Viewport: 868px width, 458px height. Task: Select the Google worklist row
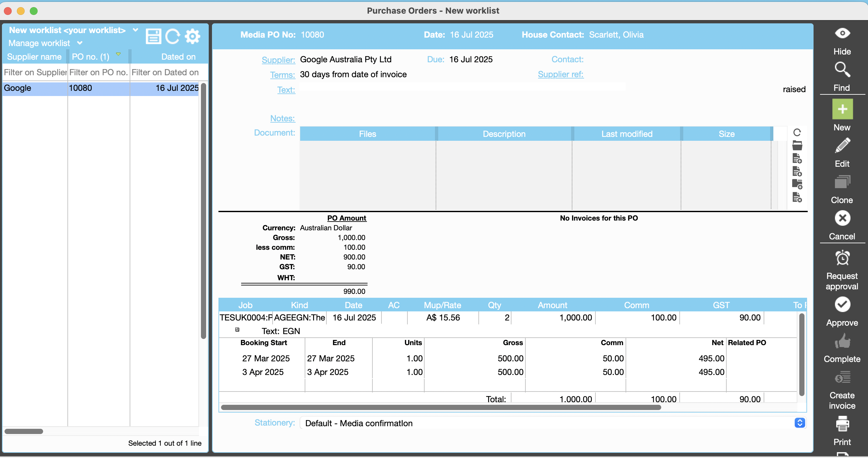pos(100,88)
